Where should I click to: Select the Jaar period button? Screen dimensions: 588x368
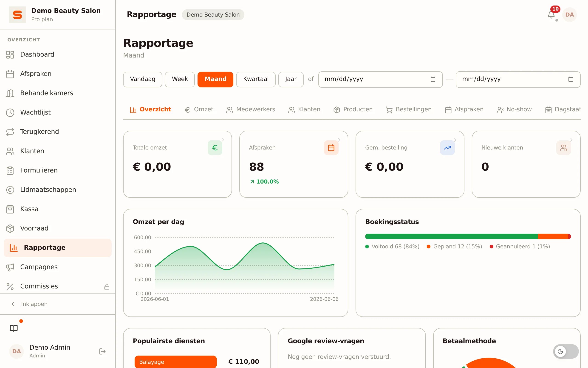click(x=291, y=79)
